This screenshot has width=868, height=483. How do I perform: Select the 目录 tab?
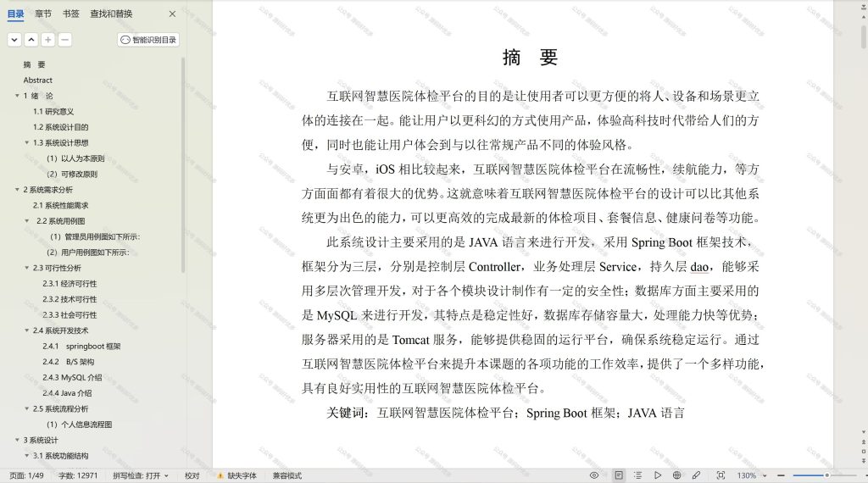click(15, 14)
